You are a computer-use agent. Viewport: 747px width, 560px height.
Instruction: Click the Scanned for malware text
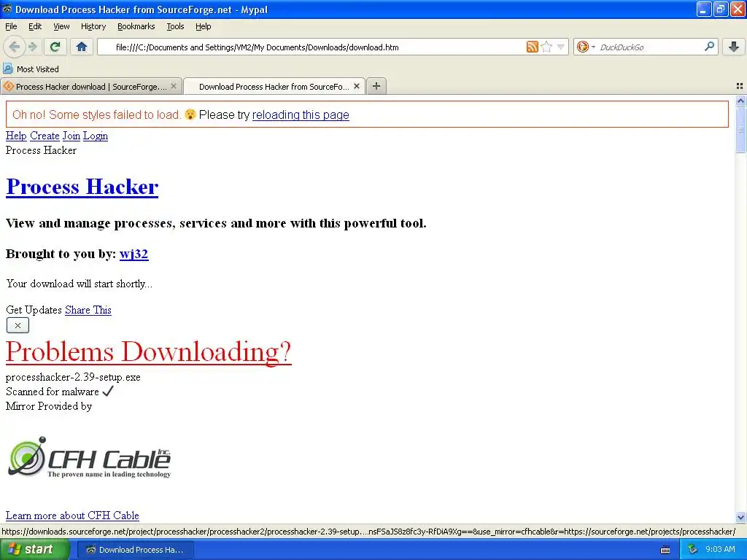click(x=53, y=392)
